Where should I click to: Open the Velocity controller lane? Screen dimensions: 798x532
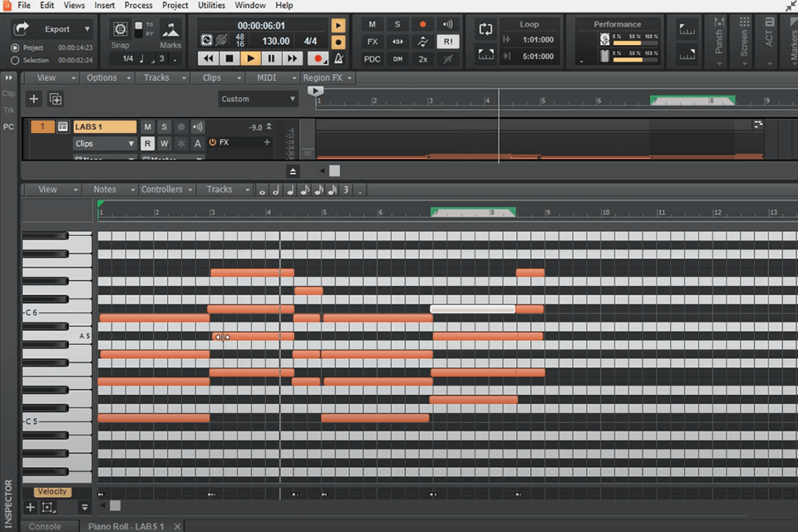[52, 491]
